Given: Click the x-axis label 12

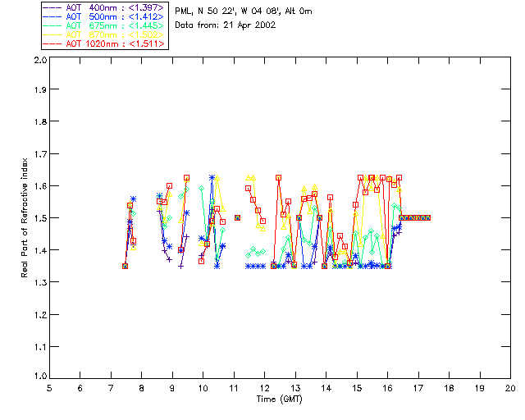Looking at the screenshot, I should (x=264, y=388).
